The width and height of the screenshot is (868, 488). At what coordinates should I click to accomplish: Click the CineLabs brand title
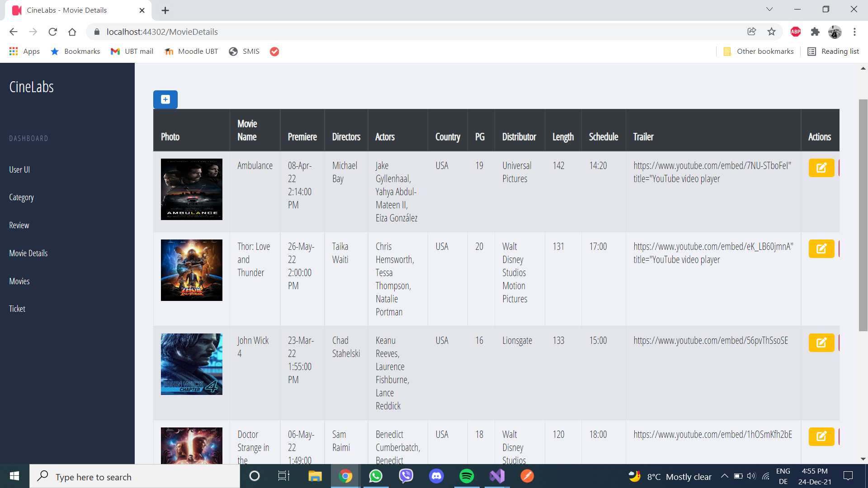click(31, 87)
